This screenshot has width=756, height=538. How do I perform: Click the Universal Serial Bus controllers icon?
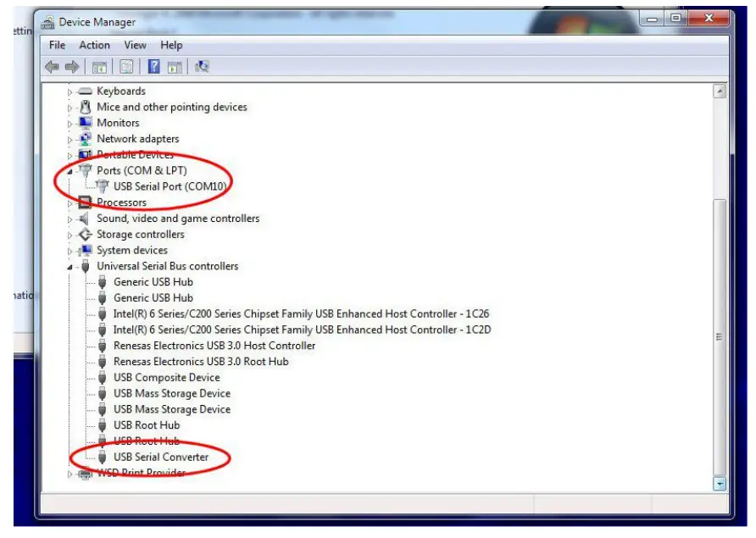tap(86, 266)
